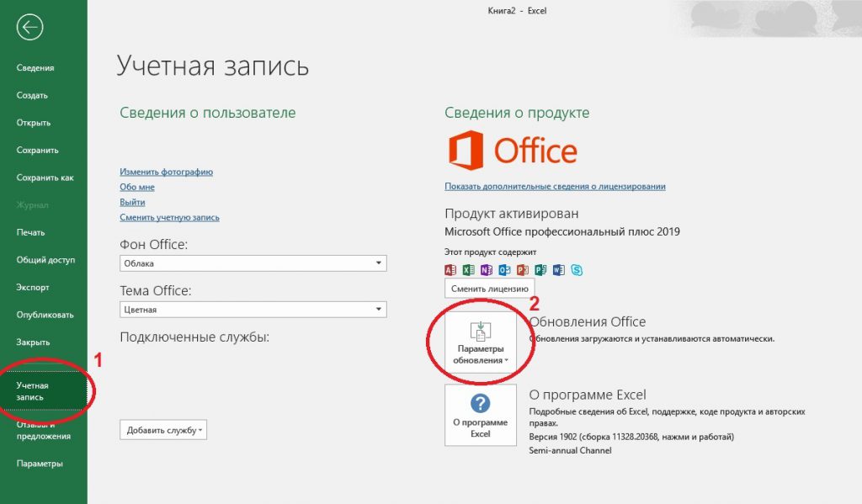This screenshot has height=504, width=862.
Task: Expand the Добавить службу dropdown button
Action: [163, 430]
